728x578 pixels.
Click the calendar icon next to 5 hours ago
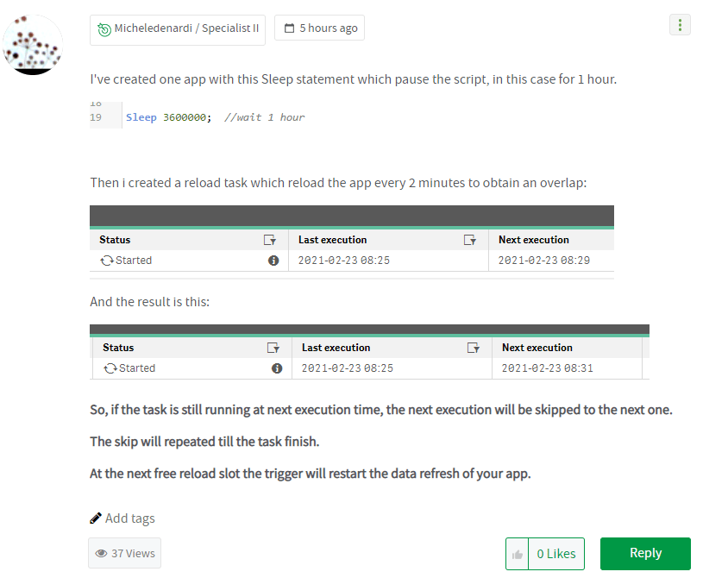[x=289, y=28]
